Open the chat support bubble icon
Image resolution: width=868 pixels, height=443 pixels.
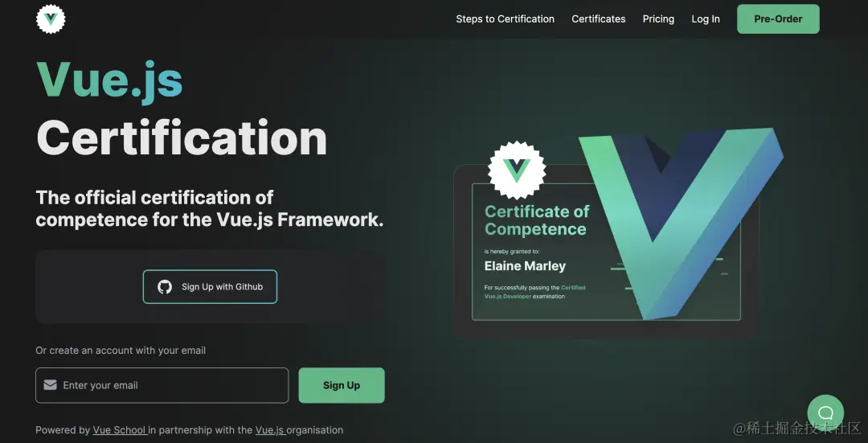tap(825, 412)
